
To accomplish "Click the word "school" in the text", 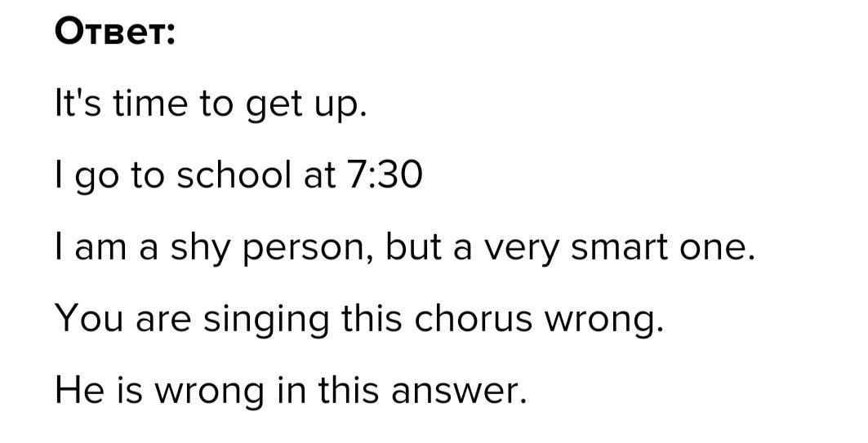I will click(x=234, y=175).
